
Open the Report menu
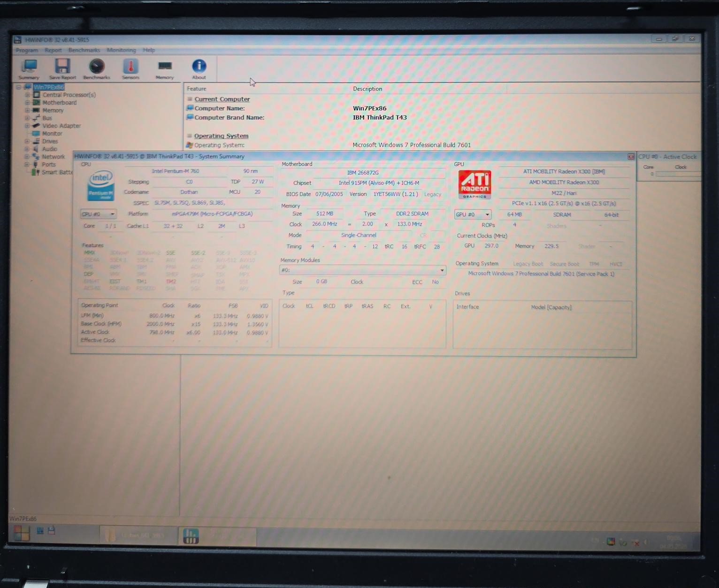point(53,50)
